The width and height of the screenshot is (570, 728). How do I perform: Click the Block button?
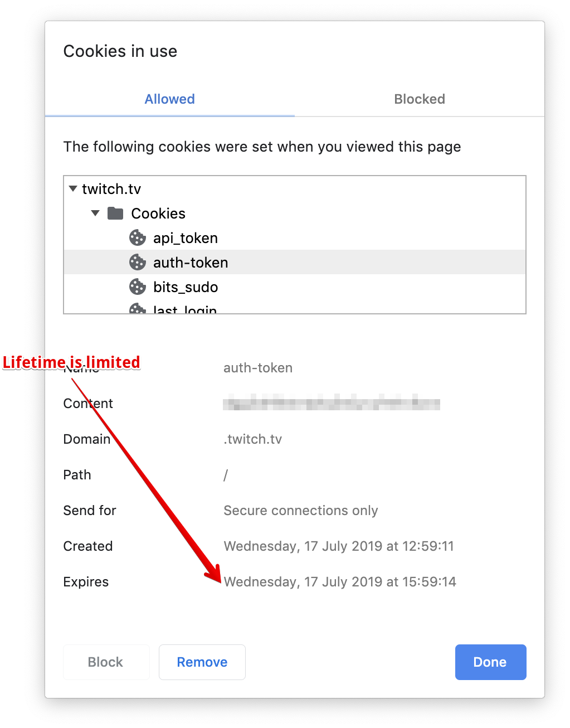106,662
